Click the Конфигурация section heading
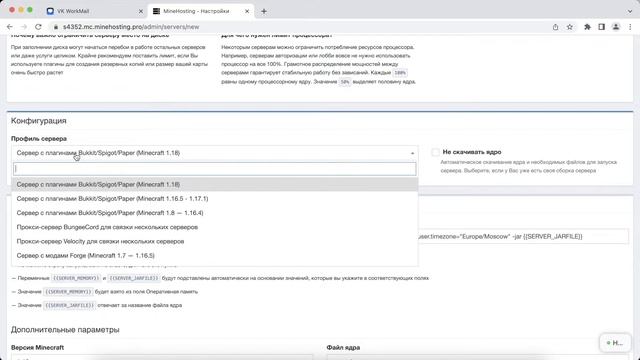The height and width of the screenshot is (360, 640). point(39,121)
